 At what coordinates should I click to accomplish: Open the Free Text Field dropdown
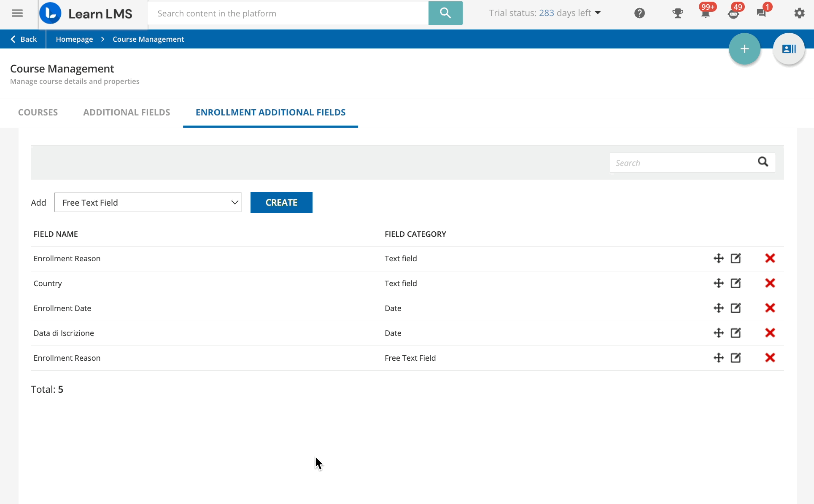[x=148, y=202]
